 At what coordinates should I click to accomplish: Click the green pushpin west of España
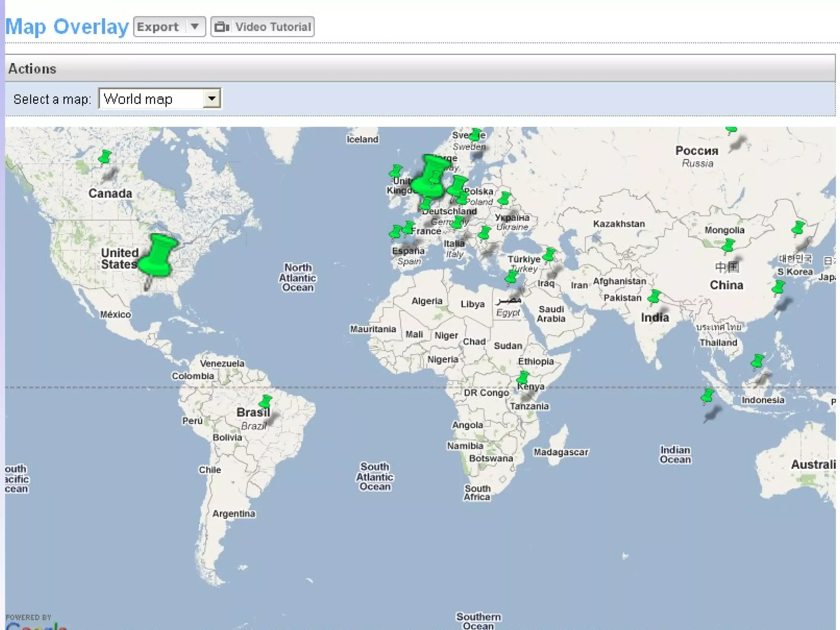[395, 232]
